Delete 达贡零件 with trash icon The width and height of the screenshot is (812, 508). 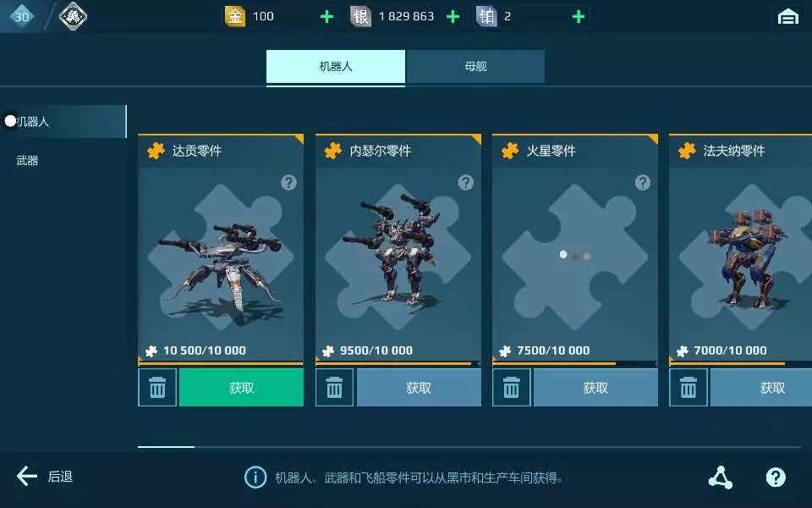pyautogui.click(x=157, y=387)
